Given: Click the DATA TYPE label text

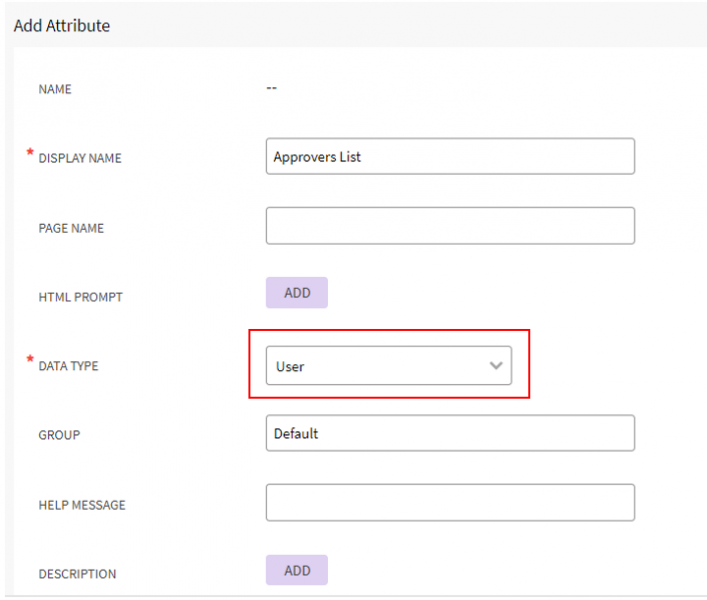Looking at the screenshot, I should tap(68, 366).
